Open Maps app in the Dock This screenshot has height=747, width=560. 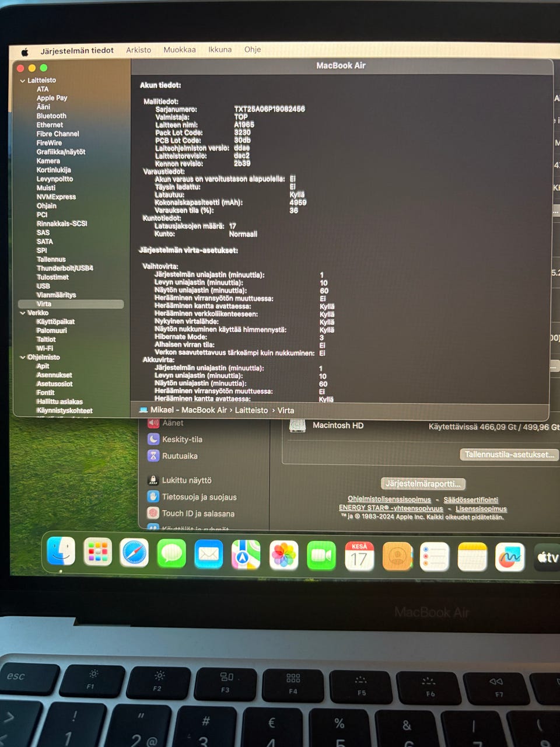(246, 555)
